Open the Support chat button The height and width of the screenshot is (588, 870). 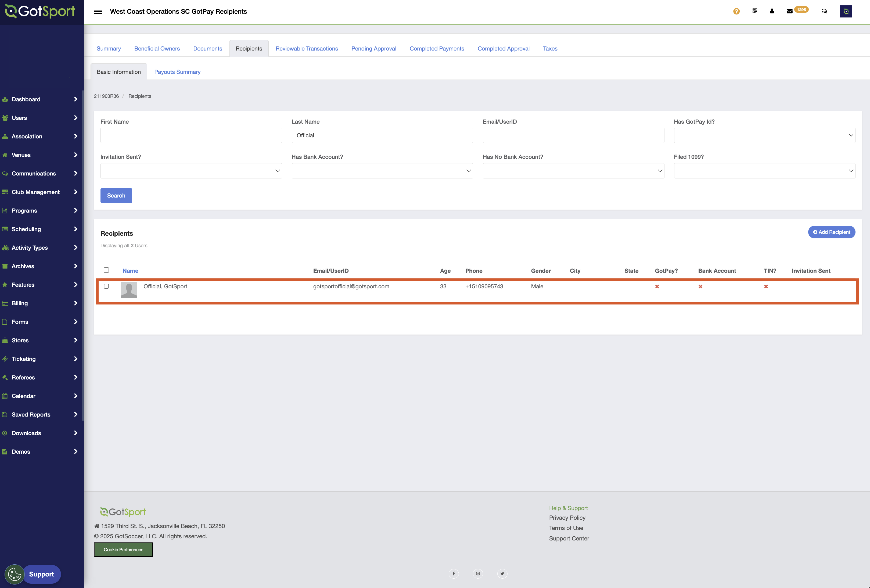42,574
